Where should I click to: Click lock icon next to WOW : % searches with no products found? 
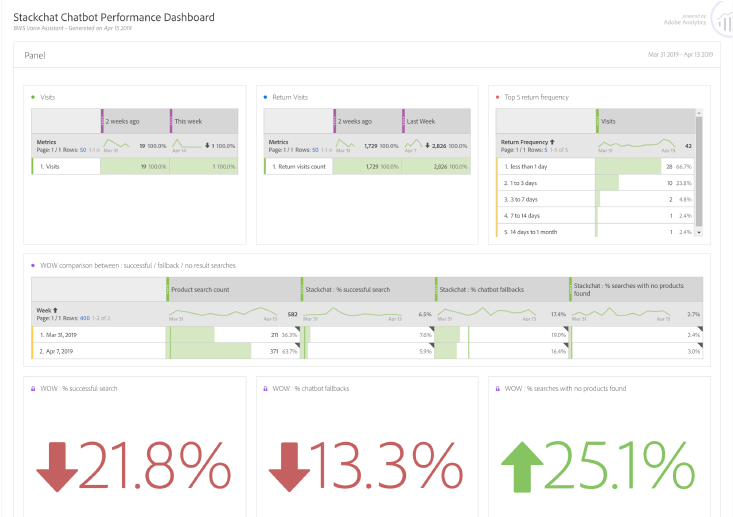point(497,388)
